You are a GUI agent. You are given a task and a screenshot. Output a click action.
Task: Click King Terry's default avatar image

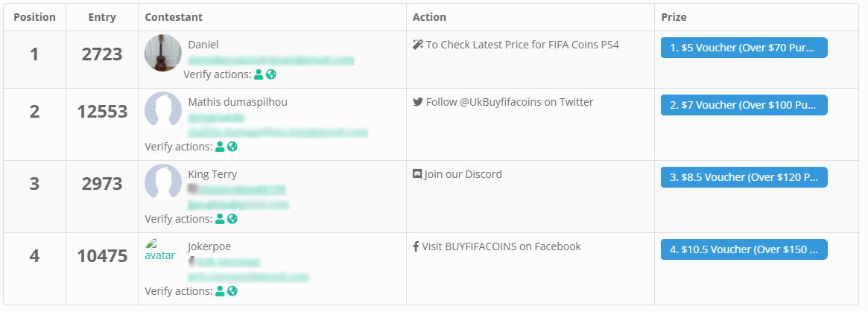(x=163, y=182)
